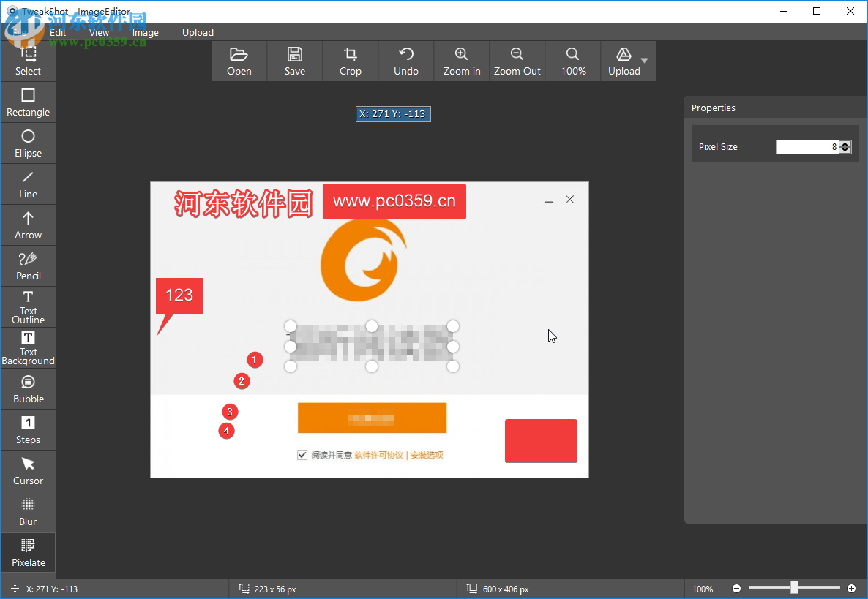The height and width of the screenshot is (599, 868).
Task: Open the Image menu
Action: [x=145, y=32]
